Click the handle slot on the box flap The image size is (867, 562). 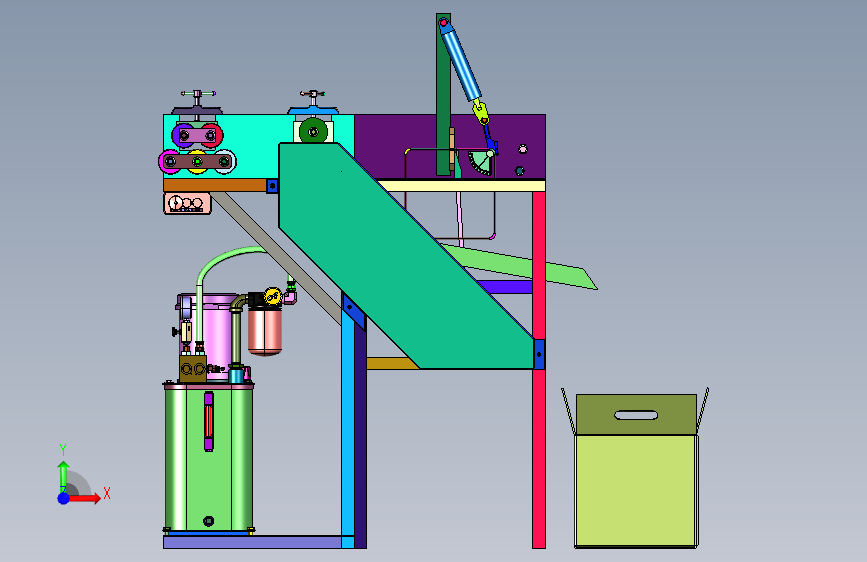click(x=636, y=415)
